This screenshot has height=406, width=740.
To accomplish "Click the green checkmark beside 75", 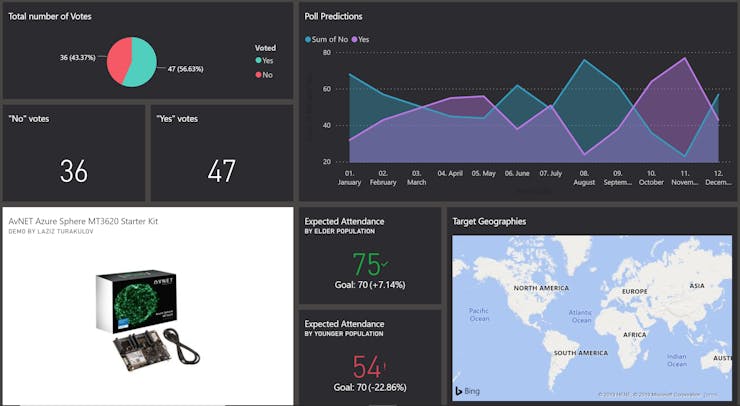I will (x=386, y=264).
